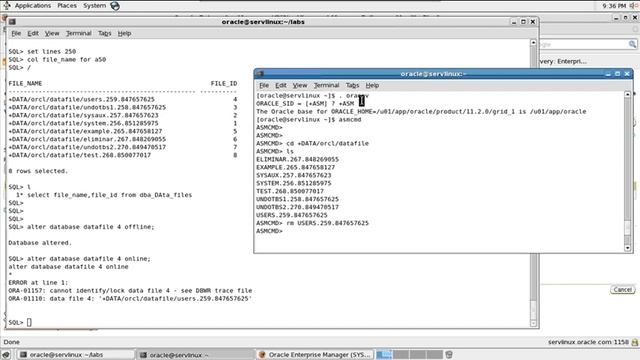The image size is (640, 360).
Task: Minimize the labs terminal window
Action: point(514,22)
